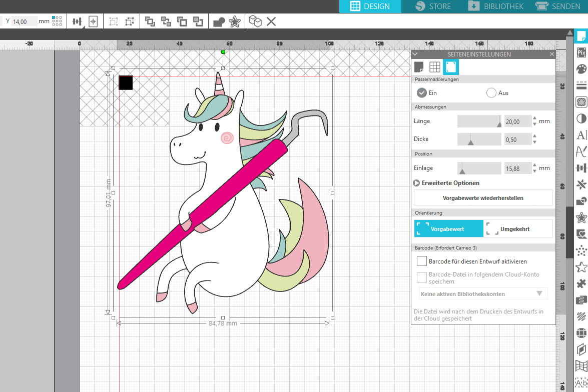
Task: Open 'Keine aktiven Bibliothekskonten' dropdown
Action: (483, 294)
